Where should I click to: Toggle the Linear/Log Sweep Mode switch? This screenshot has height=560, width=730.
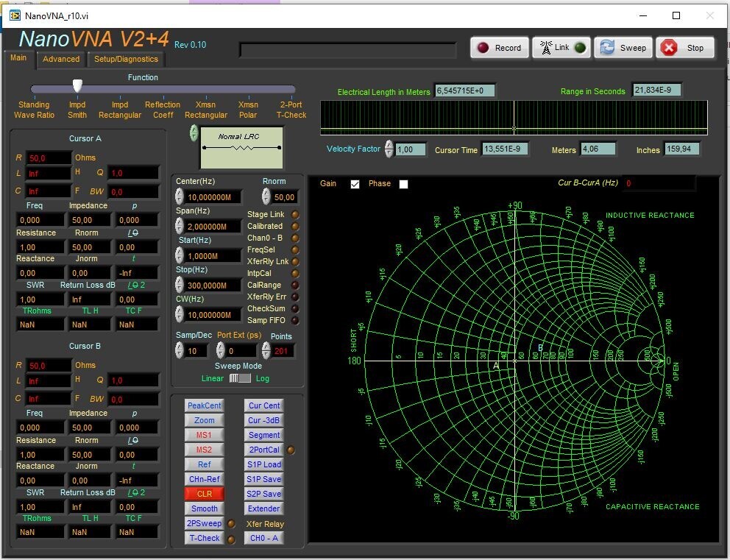pos(240,378)
